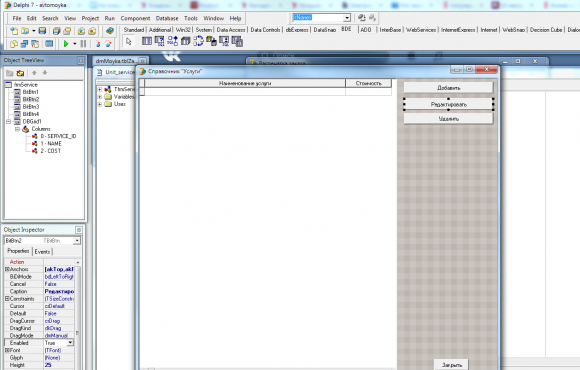Click the Pause program icon
The height and width of the screenshot is (370, 580).
83,44
